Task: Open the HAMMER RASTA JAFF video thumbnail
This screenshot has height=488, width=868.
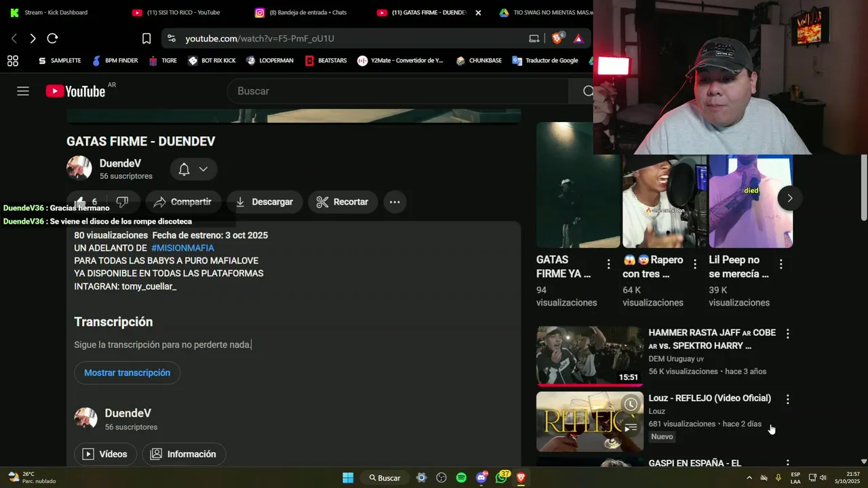Action: [x=590, y=357]
